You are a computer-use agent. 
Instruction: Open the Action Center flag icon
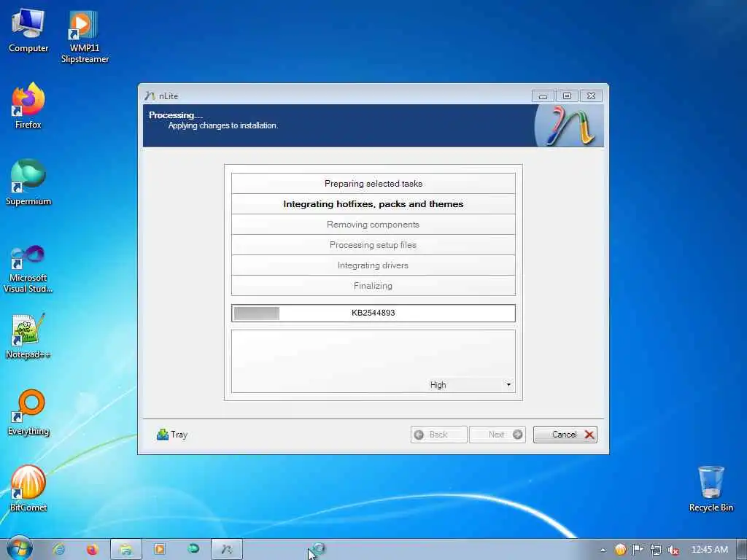(638, 550)
